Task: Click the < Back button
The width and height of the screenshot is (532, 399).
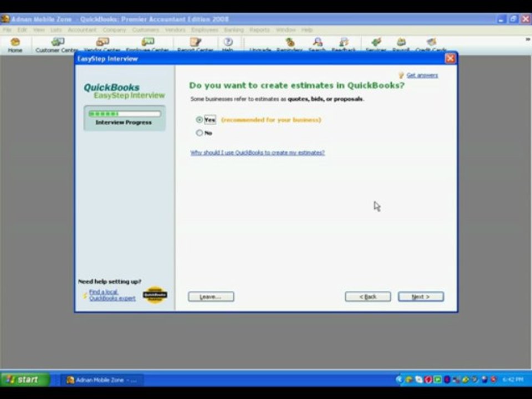Action: [x=368, y=297]
